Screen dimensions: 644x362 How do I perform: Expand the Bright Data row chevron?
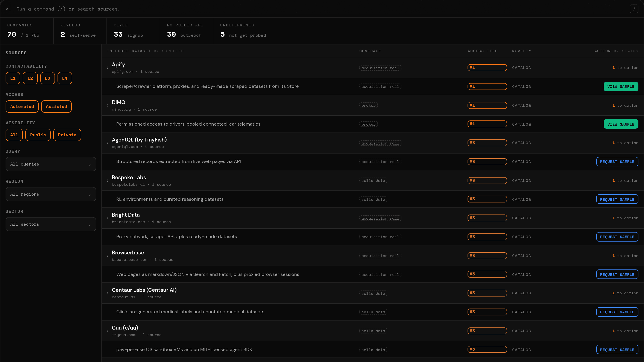pyautogui.click(x=108, y=218)
